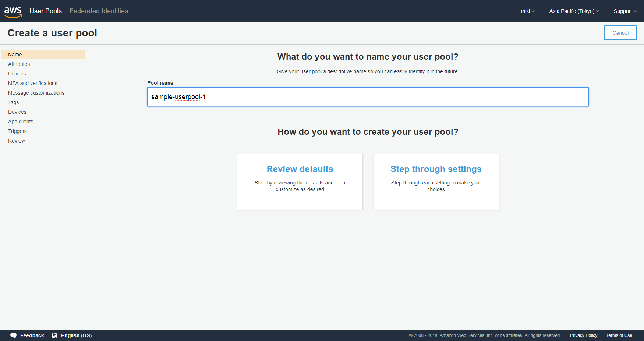Click inside the Pool name field
Screen dimensions: 644x341
coord(368,97)
